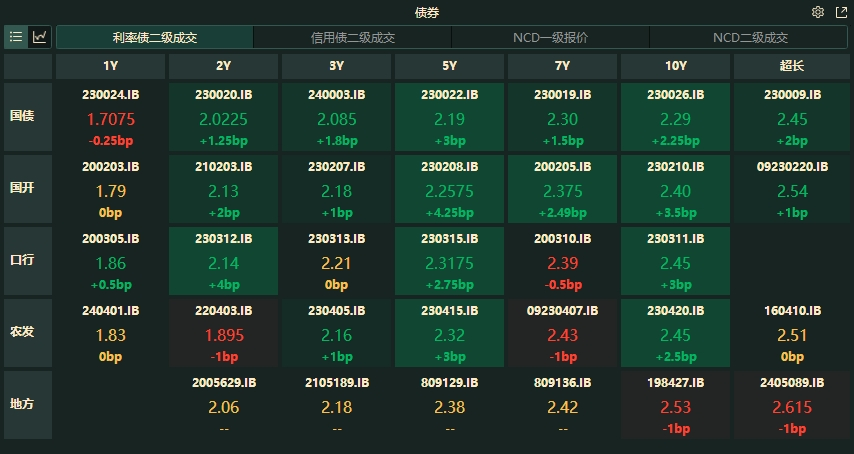
Task: Open bond 200310.IB cell
Action: point(563,261)
